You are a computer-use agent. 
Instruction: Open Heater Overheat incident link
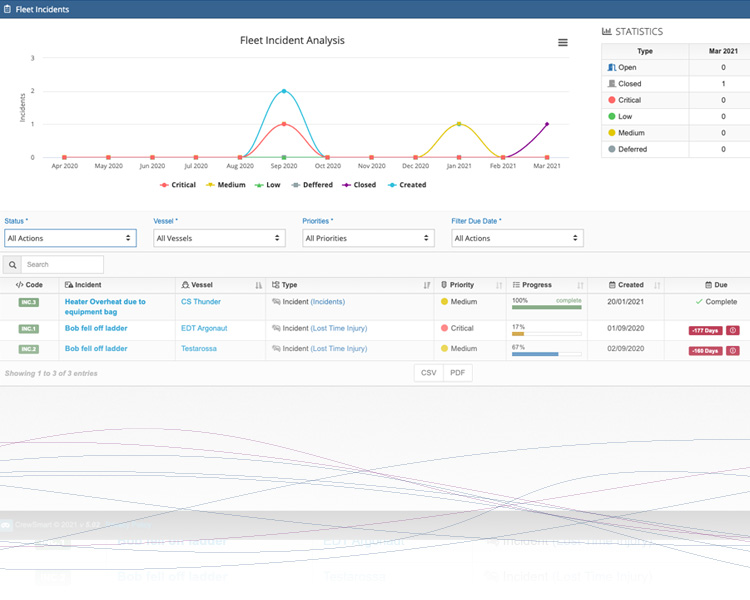click(105, 307)
